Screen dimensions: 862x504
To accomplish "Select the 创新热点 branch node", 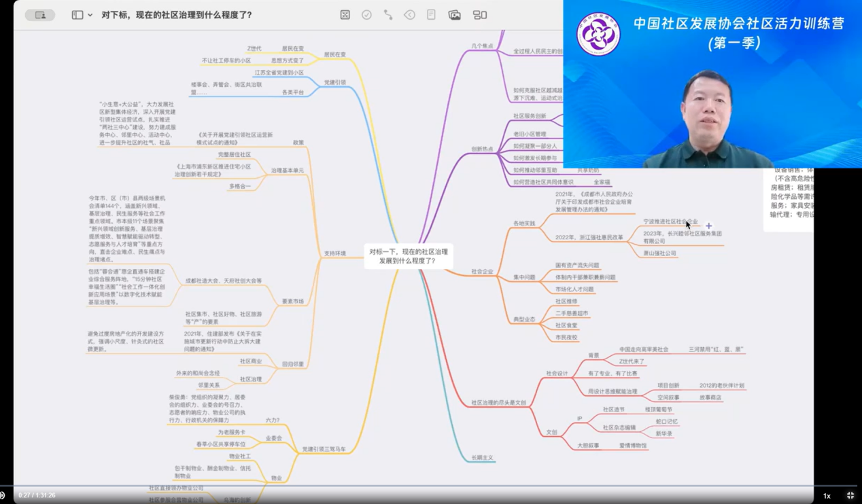I will coord(482,149).
